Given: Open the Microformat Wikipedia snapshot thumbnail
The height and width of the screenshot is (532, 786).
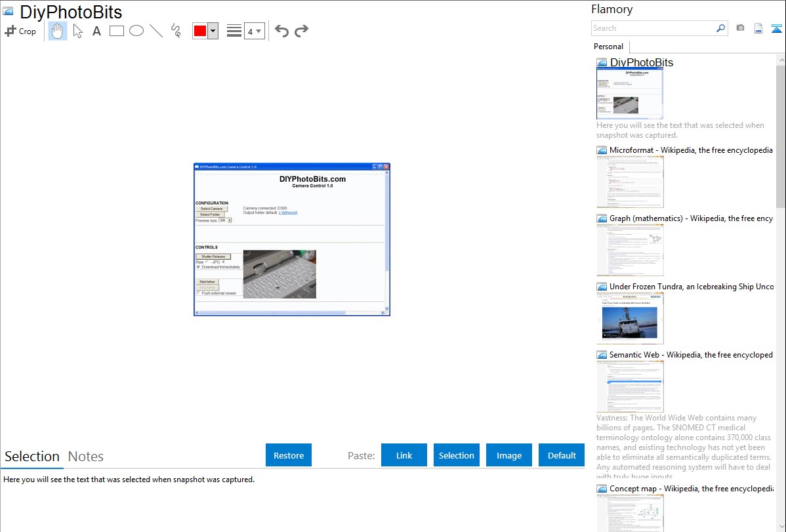Looking at the screenshot, I should point(630,182).
